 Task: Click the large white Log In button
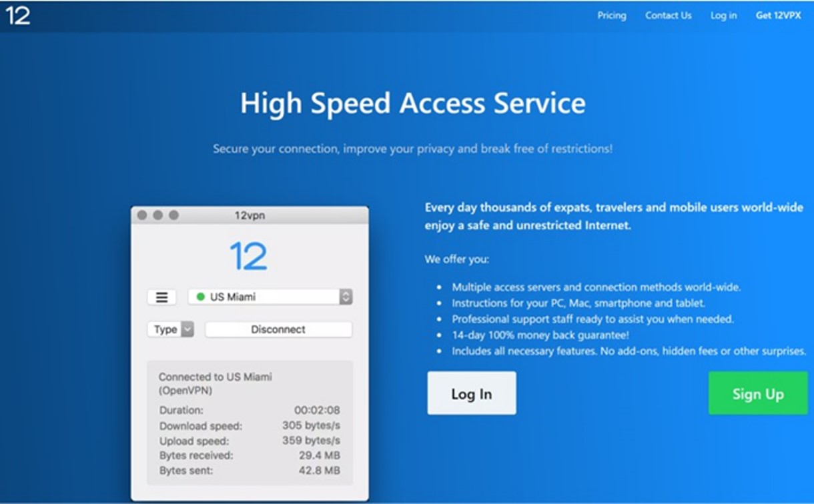pyautogui.click(x=472, y=393)
